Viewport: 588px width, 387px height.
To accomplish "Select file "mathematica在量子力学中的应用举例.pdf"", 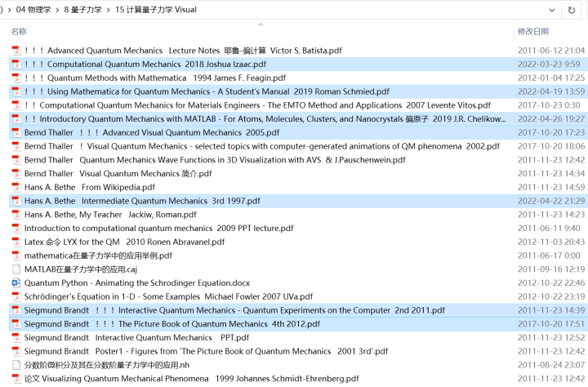I will click(x=98, y=256).
